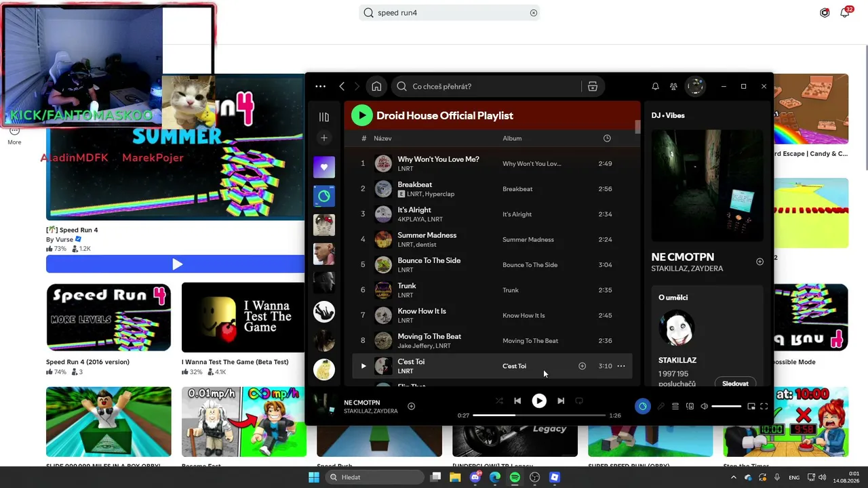The width and height of the screenshot is (868, 488).
Task: Switch Spotify to full screen view
Action: 764,406
